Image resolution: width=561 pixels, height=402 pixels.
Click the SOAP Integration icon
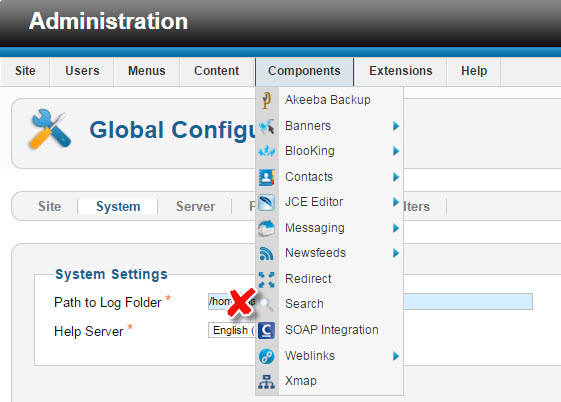267,330
